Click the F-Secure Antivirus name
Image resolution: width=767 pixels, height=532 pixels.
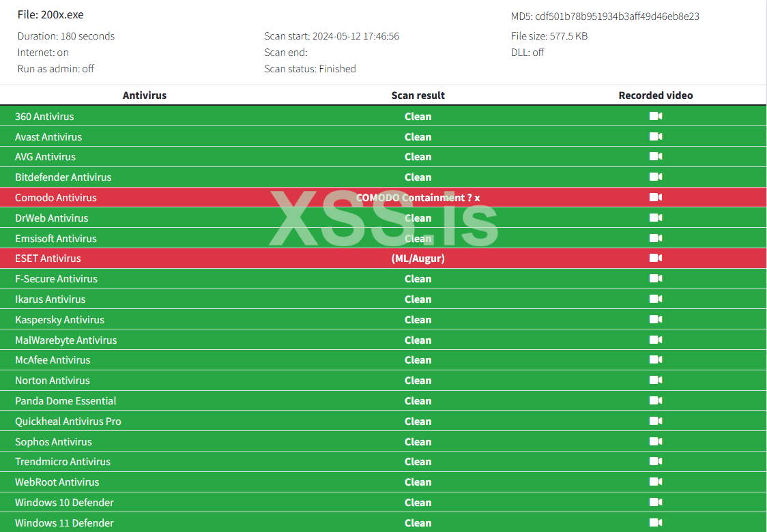tap(56, 279)
